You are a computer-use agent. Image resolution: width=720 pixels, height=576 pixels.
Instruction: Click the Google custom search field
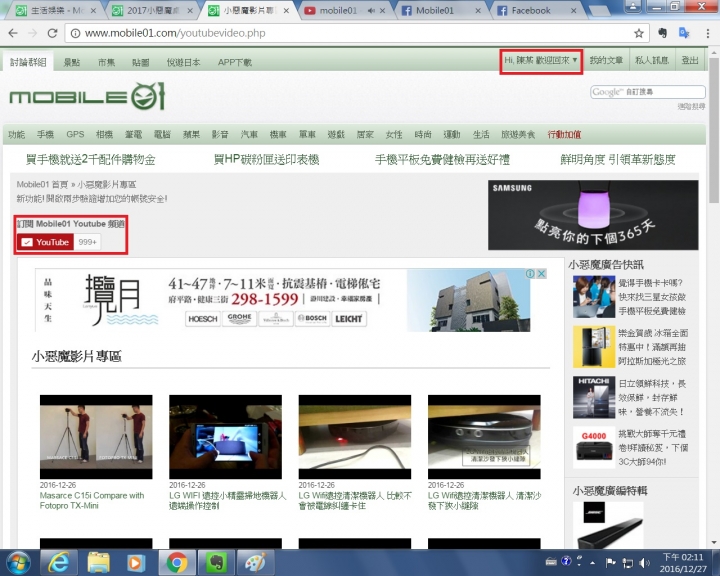[x=647, y=92]
